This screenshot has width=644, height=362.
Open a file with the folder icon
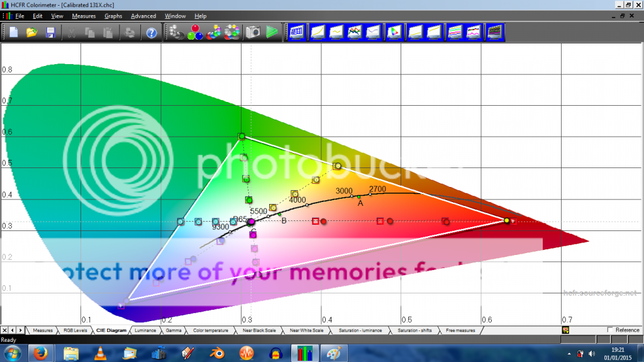pyautogui.click(x=31, y=32)
